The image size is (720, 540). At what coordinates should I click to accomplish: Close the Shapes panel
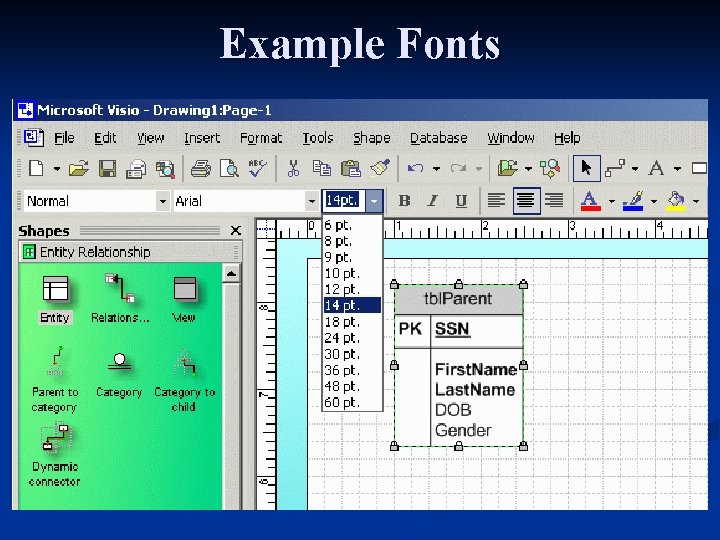[236, 230]
